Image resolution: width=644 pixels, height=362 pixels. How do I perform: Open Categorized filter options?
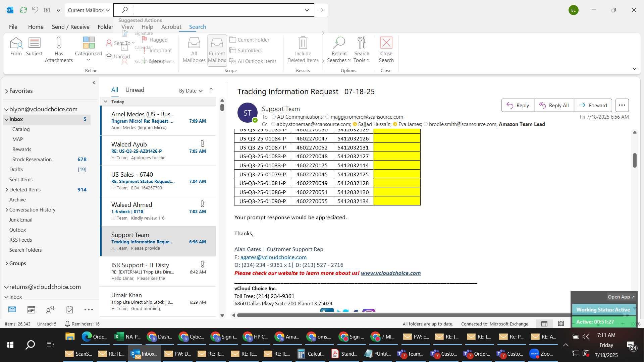pyautogui.click(x=89, y=49)
